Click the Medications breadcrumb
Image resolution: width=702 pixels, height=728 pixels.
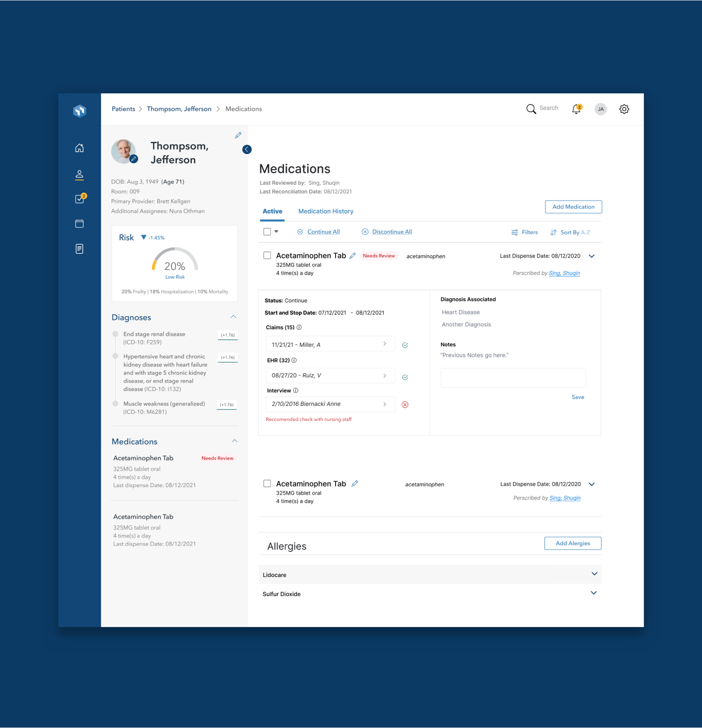[243, 109]
